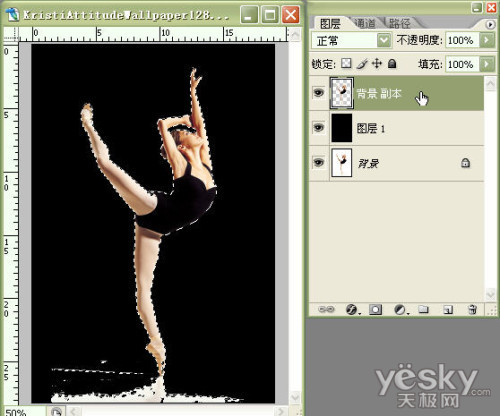
Task: Lock transparent pixels icon
Action: point(346,63)
